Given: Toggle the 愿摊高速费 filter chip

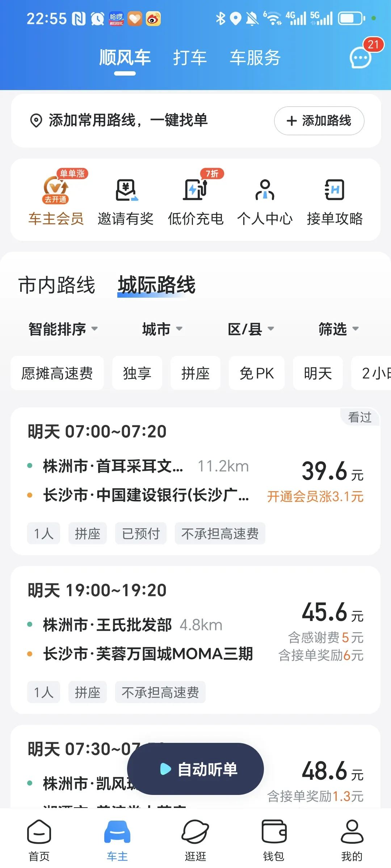Looking at the screenshot, I should (57, 373).
